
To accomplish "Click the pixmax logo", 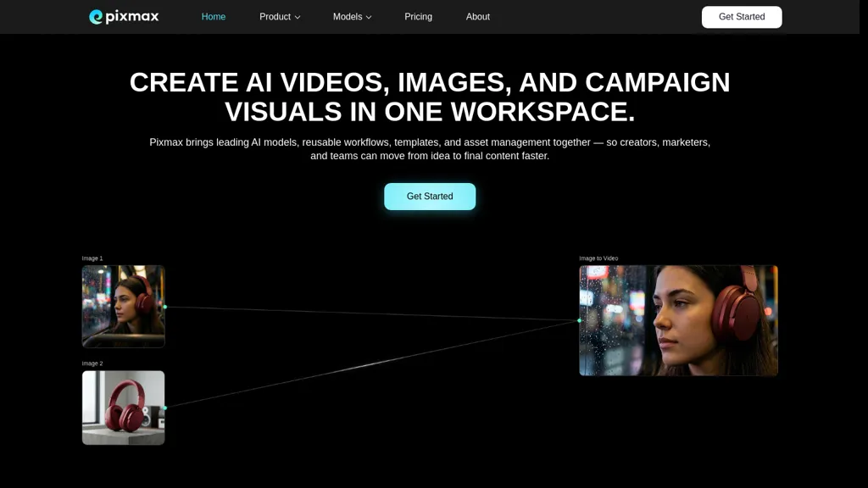I will [124, 17].
